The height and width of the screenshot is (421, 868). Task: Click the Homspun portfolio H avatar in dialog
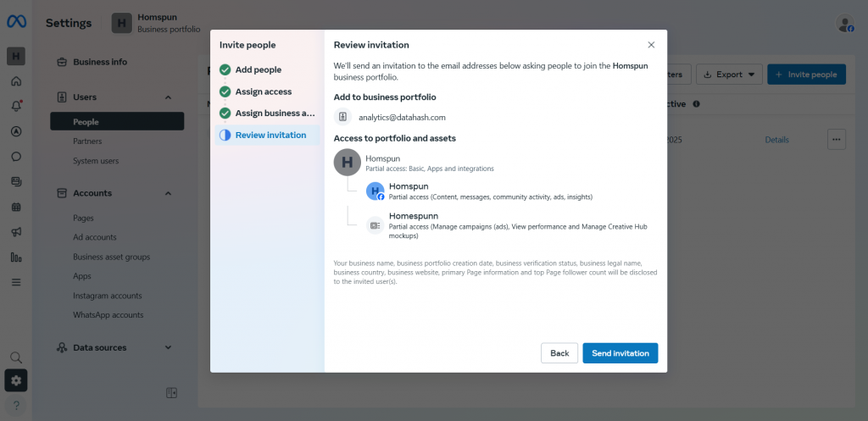tap(347, 163)
